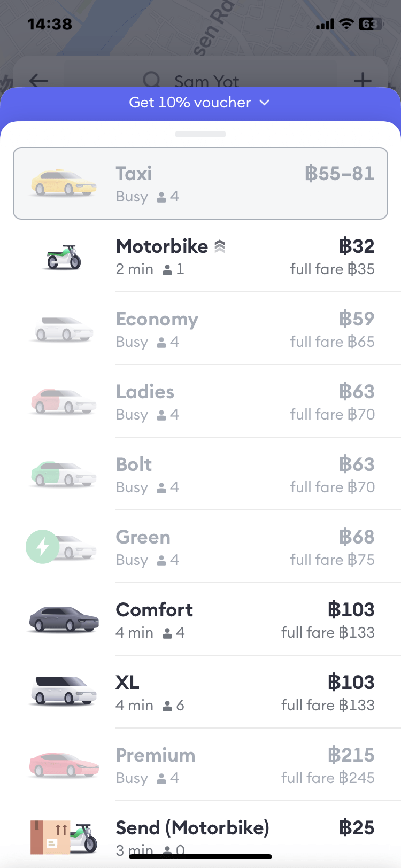Click the voucher banner chevron arrow
401x868 pixels.
(x=265, y=103)
